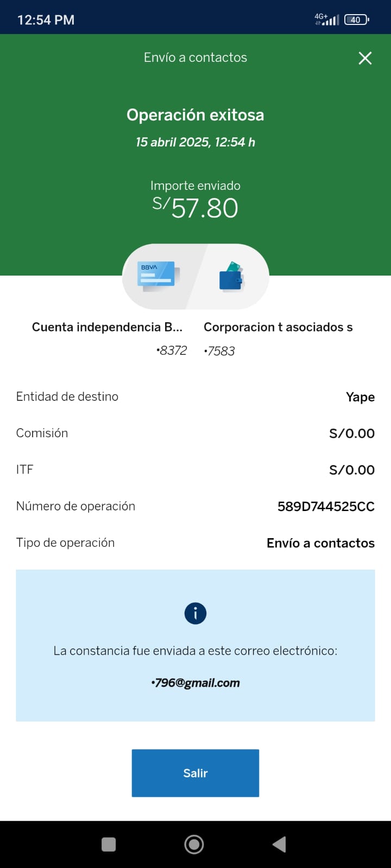This screenshot has width=391, height=868.
Task: Tap the email address ending in 796@gmail.com
Action: [x=195, y=683]
